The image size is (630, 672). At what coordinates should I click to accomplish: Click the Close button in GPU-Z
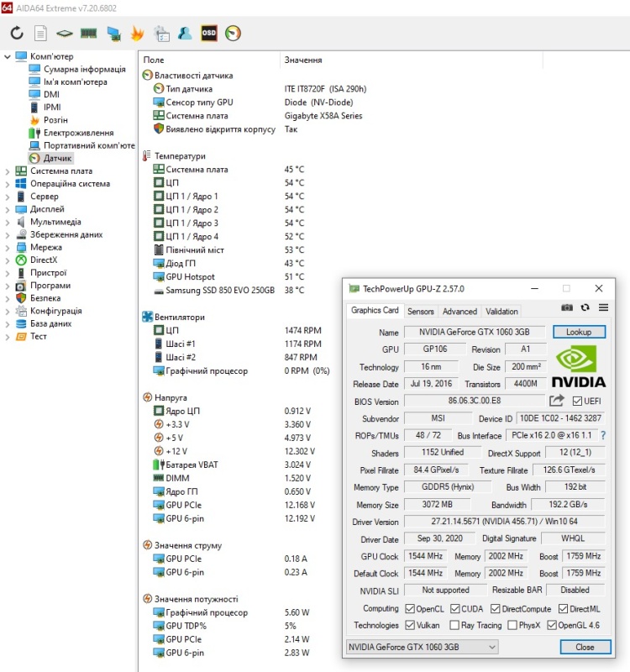coord(585,647)
